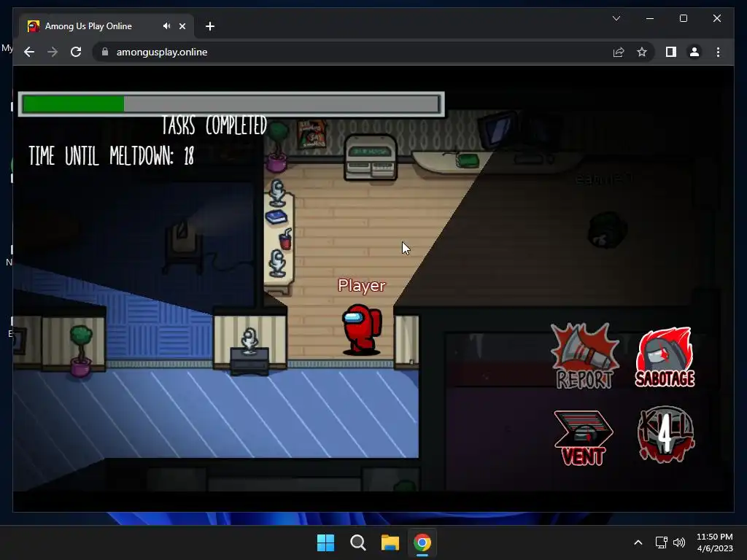Select the Among Us Play Online tab
This screenshot has height=560, width=747.
pyautogui.click(x=107, y=26)
